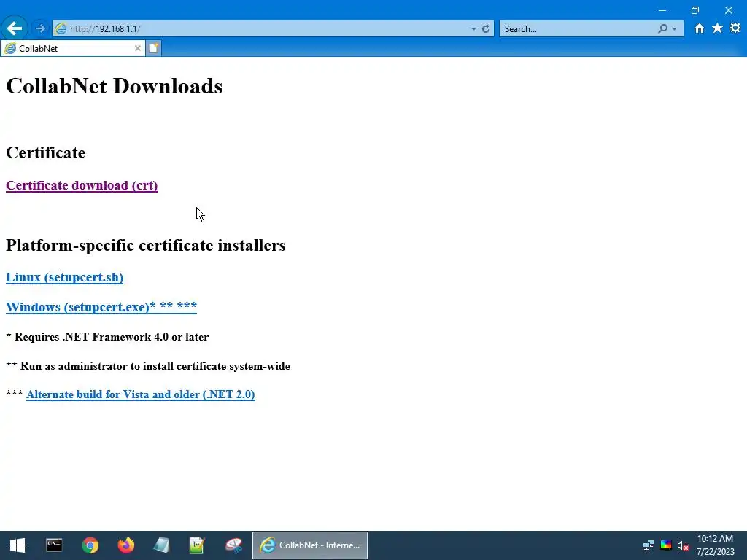Go back with the browser Back arrow

[x=14, y=28]
